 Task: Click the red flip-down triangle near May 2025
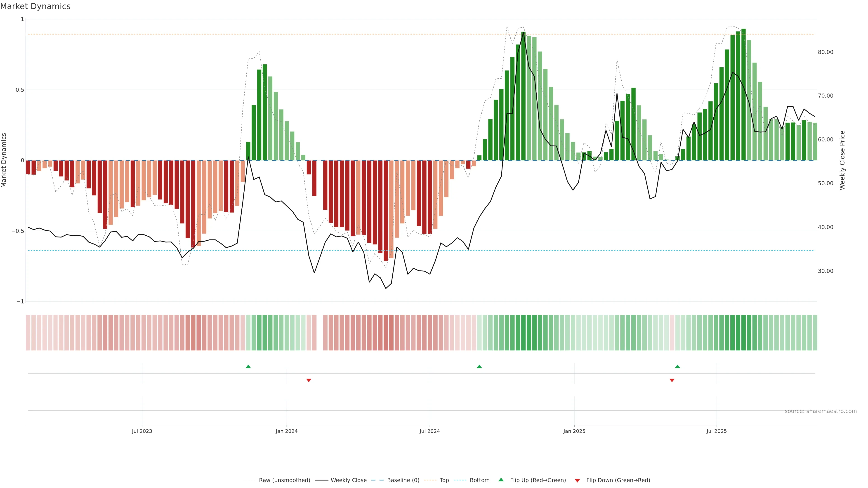tap(672, 380)
